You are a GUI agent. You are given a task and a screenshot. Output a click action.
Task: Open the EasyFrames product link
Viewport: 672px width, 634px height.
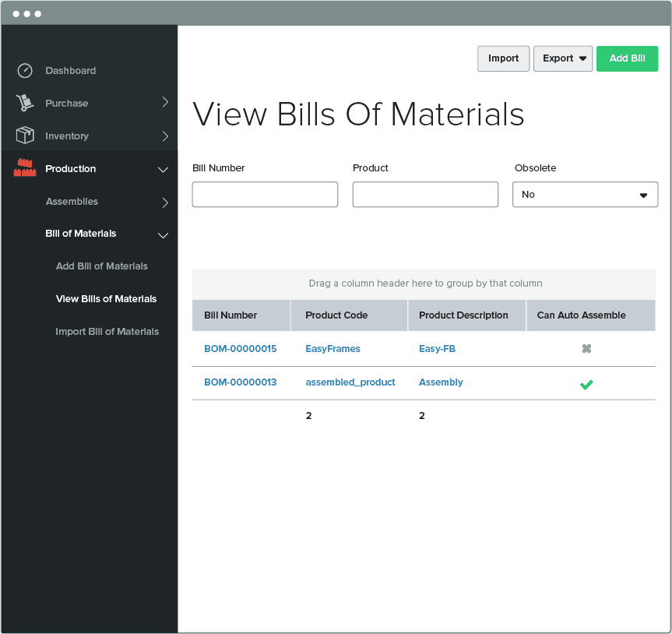pyautogui.click(x=332, y=349)
